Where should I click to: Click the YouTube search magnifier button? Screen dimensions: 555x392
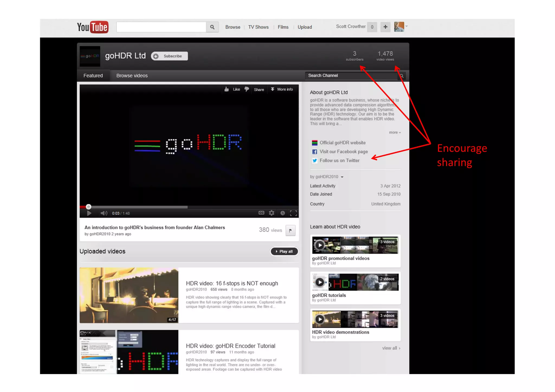[x=212, y=27]
